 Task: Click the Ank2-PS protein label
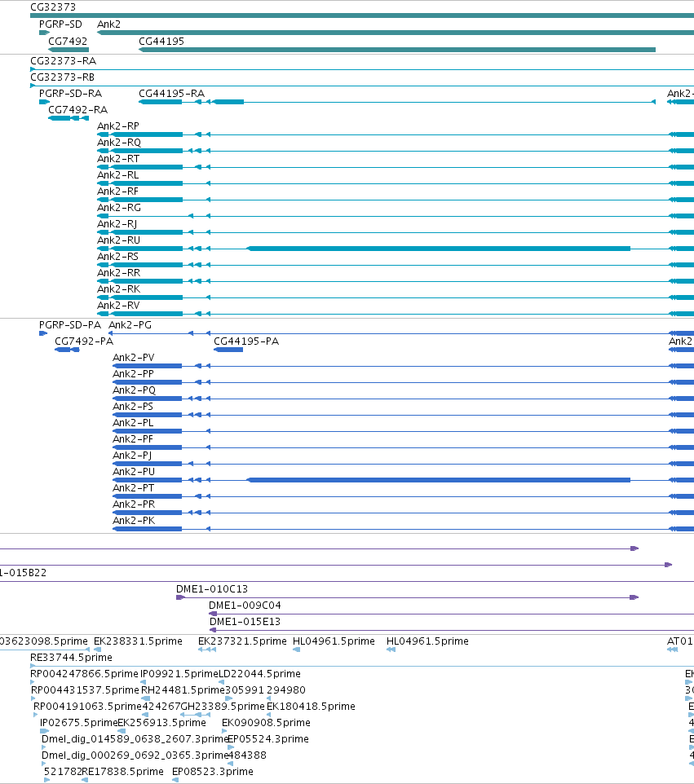[133, 407]
